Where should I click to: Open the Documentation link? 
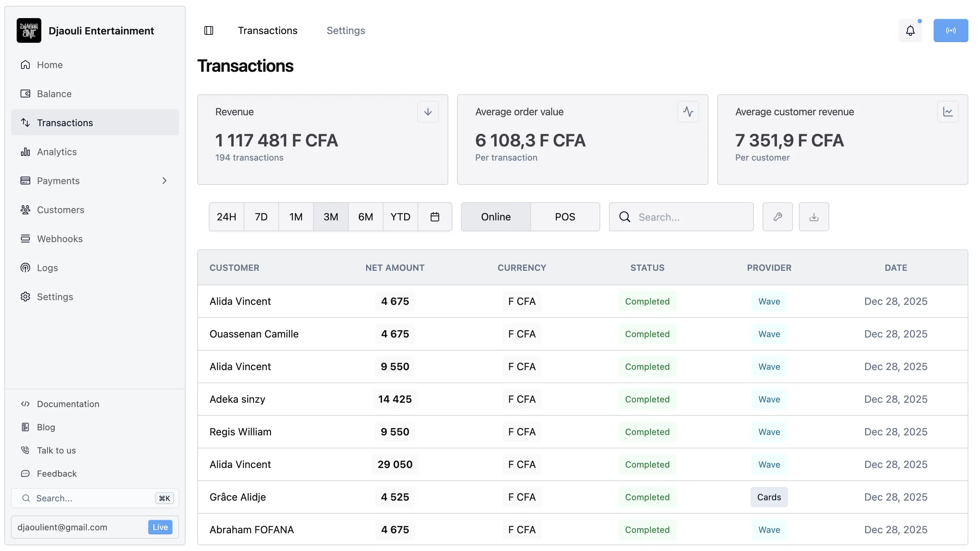click(68, 404)
